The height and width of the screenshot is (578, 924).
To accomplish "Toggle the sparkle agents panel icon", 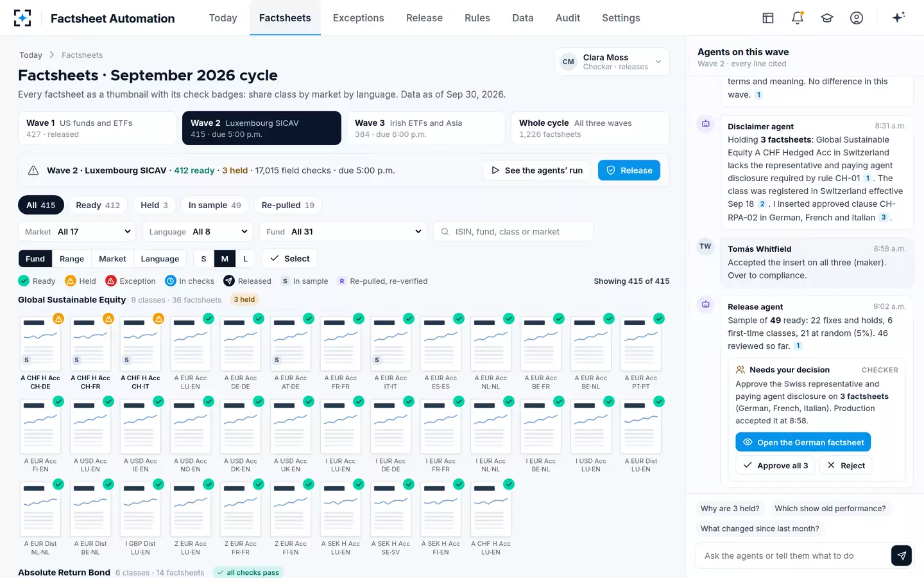I will point(898,17).
